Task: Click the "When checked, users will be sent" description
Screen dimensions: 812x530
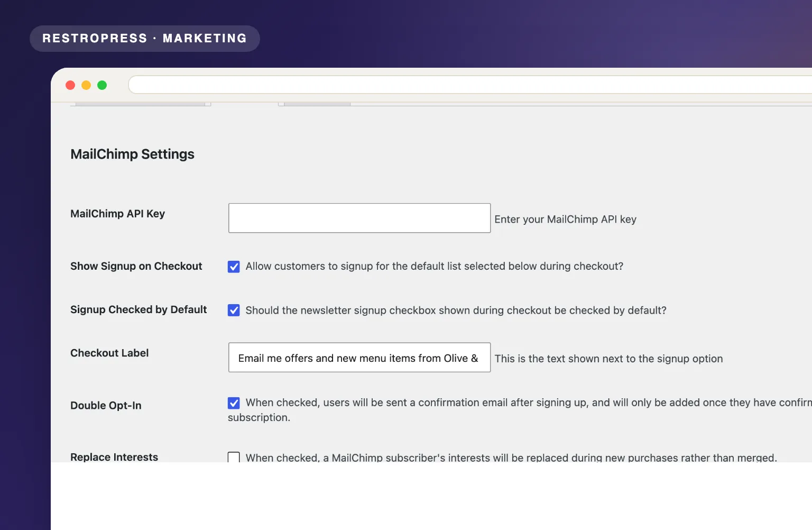Action: (520, 410)
